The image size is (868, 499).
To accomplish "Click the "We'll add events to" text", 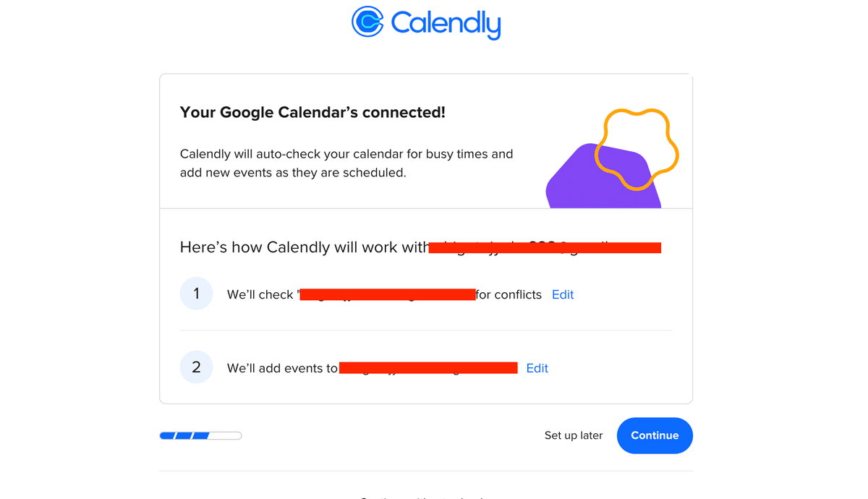I will click(282, 368).
